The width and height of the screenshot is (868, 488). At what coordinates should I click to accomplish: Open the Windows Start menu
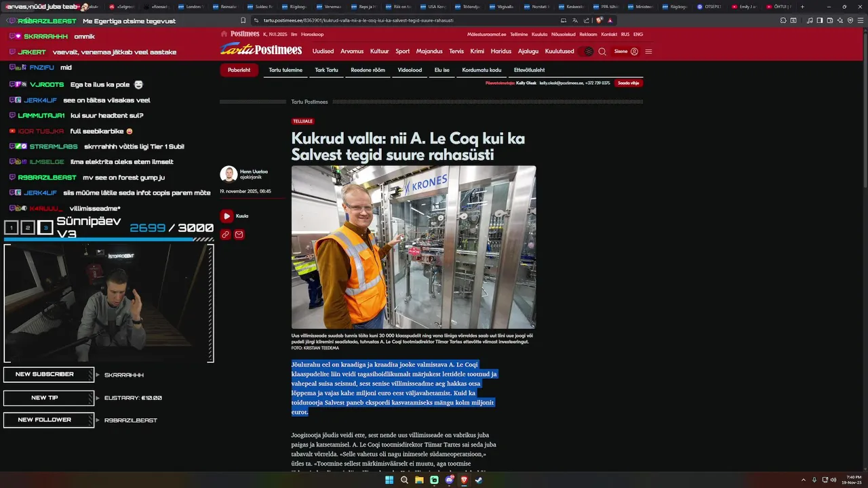[389, 480]
